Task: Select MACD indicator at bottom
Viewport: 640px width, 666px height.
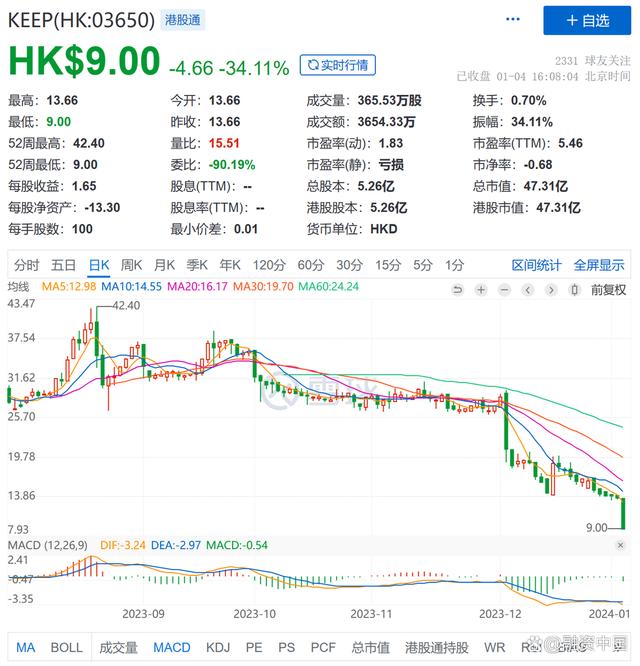Action: click(172, 647)
